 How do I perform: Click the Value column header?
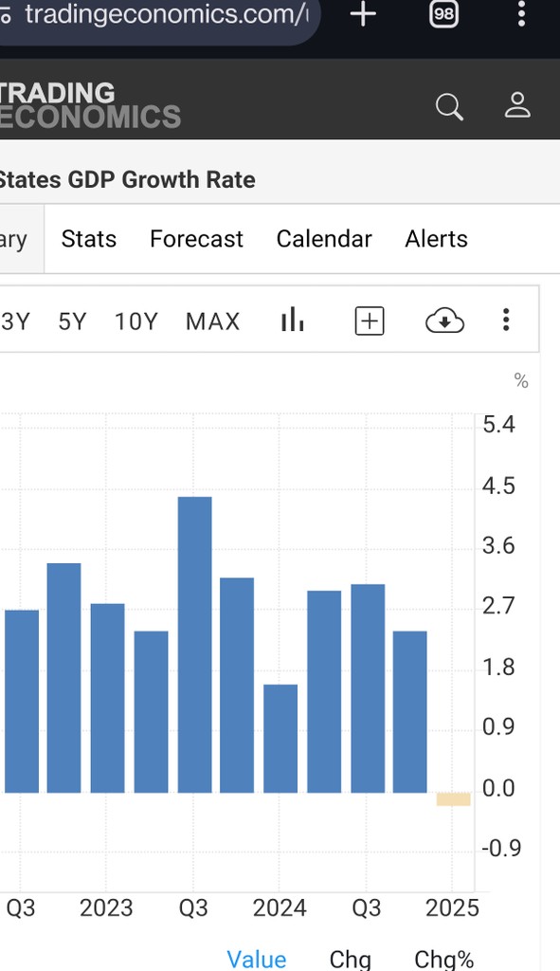(256, 960)
